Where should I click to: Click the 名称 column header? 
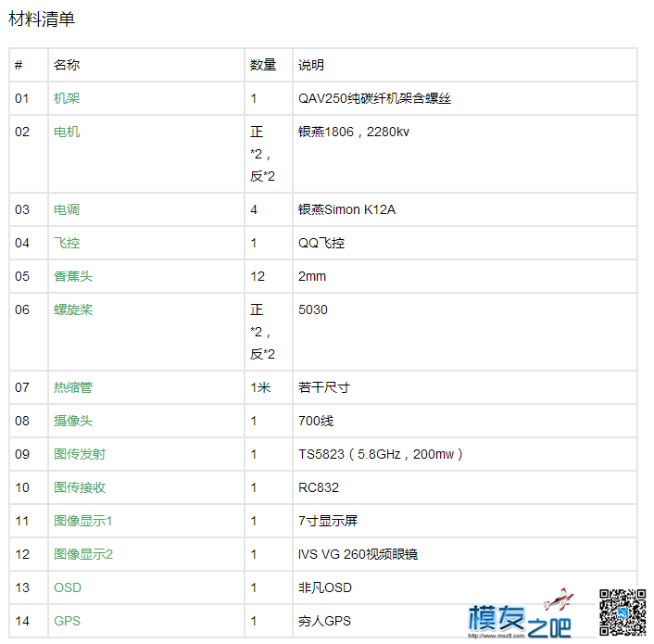(67, 65)
